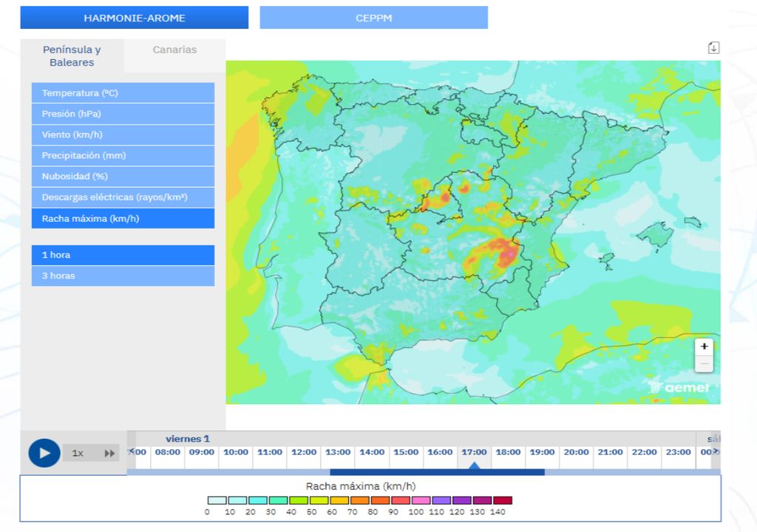Jump to 08:00 on timeline
Screen dimensions: 757x532
pyautogui.click(x=168, y=452)
